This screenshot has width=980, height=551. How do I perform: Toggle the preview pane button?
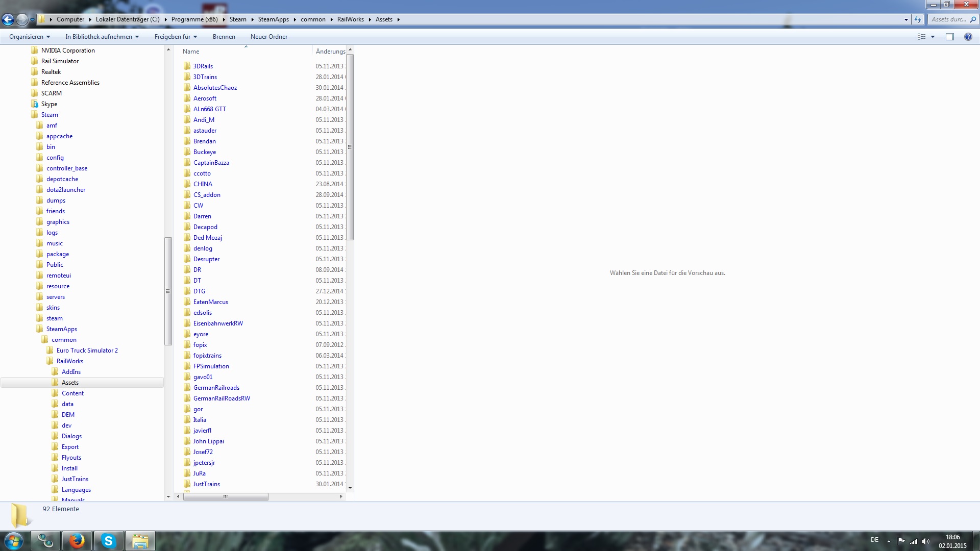(x=949, y=37)
